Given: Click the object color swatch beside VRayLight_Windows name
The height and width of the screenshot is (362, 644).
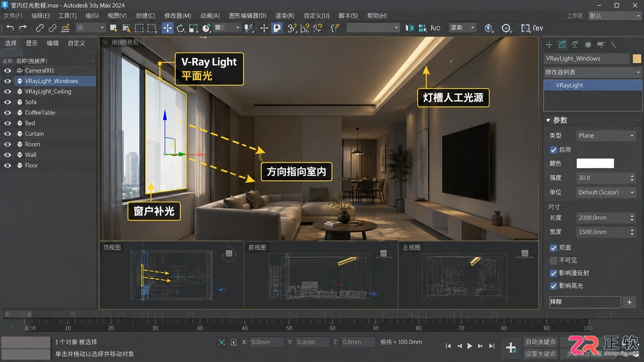Looking at the screenshot, I should (637, 59).
